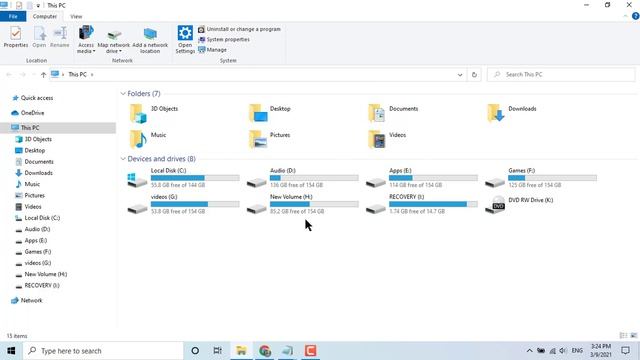Screen dimensions: 640x360
Task: Select DVD RW Drive (K:) icon
Action: point(496,205)
